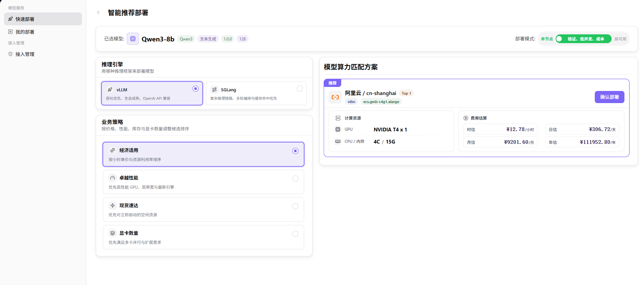Choose the 卓越性能 strategy radio

[x=295, y=179]
